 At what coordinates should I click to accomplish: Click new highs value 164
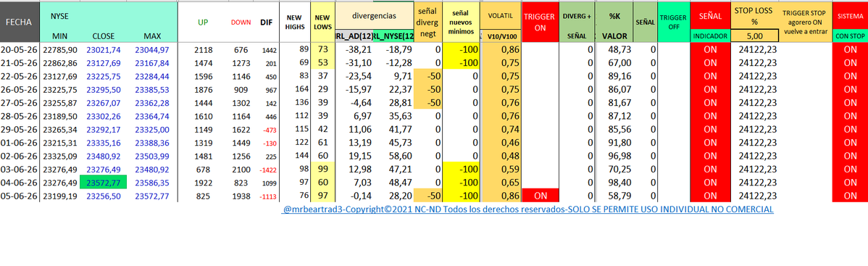[x=301, y=89]
